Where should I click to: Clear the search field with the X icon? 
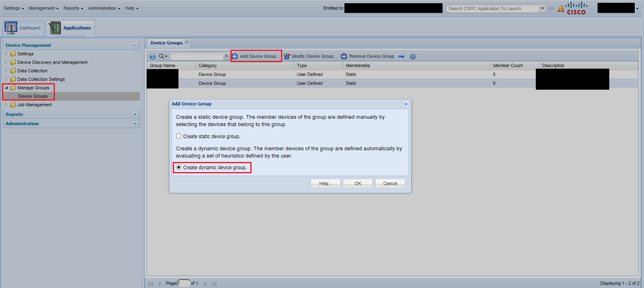[x=226, y=56]
